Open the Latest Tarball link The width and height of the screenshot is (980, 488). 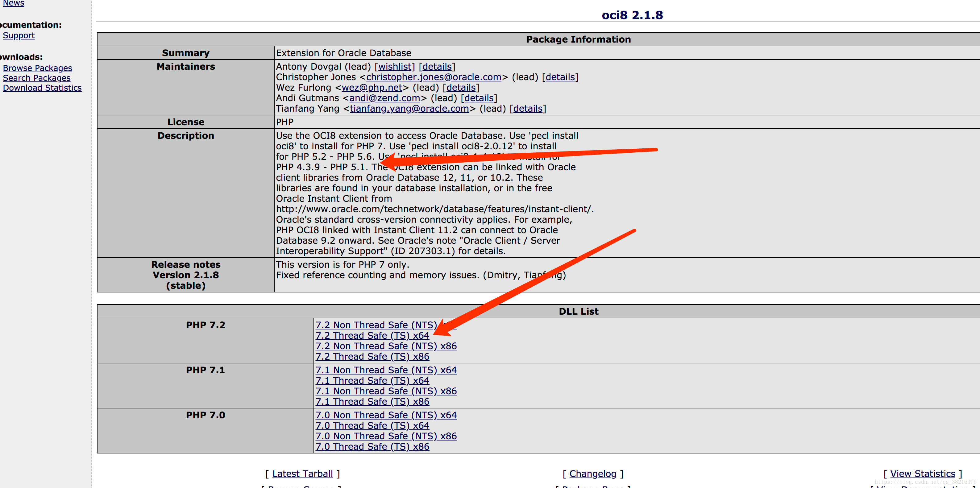pos(302,474)
